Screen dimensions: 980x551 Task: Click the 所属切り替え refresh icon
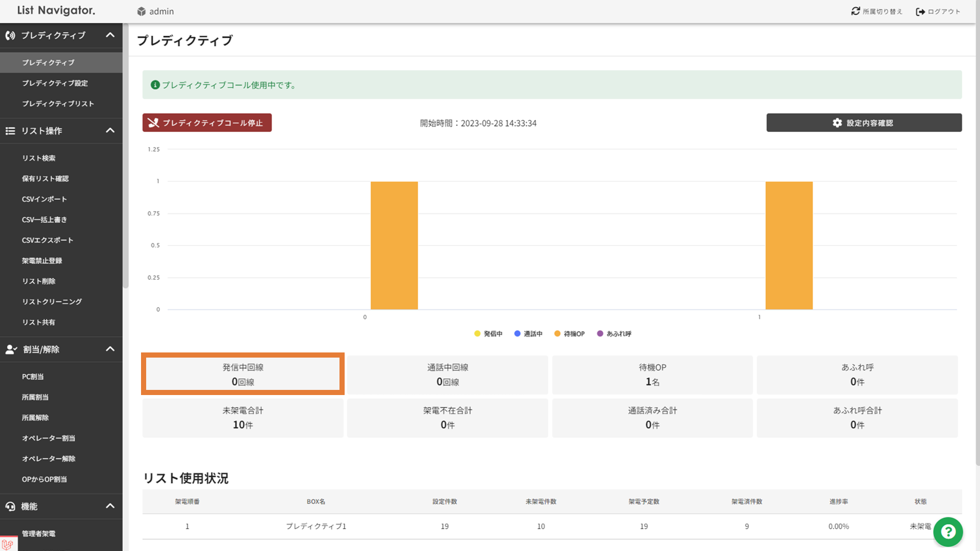pos(855,11)
